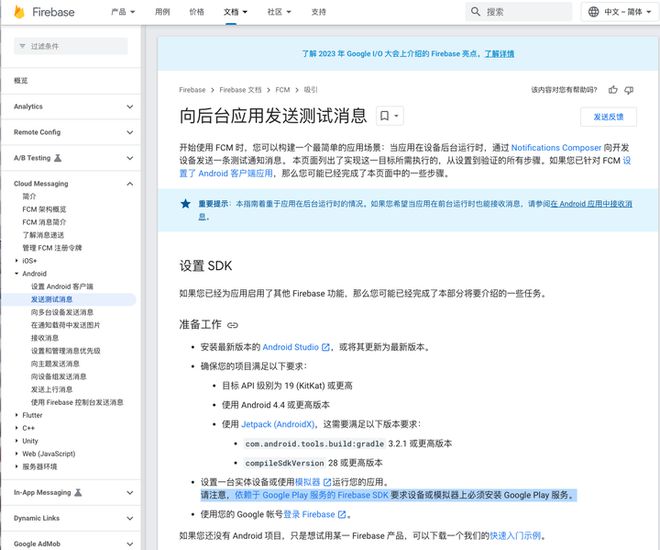Open the 支持 nav item

click(x=319, y=12)
